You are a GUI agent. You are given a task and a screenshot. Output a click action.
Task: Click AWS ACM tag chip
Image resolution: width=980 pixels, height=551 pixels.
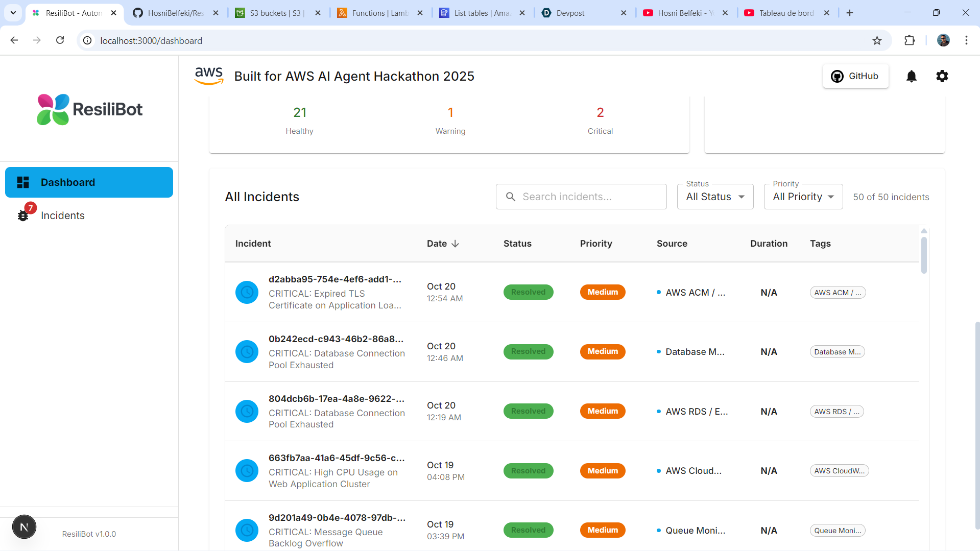coord(838,293)
